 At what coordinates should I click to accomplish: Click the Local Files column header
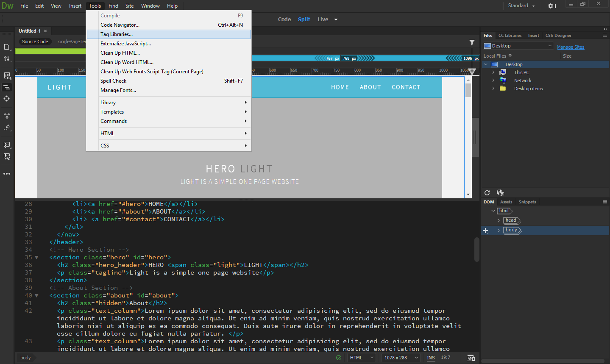[x=498, y=56]
